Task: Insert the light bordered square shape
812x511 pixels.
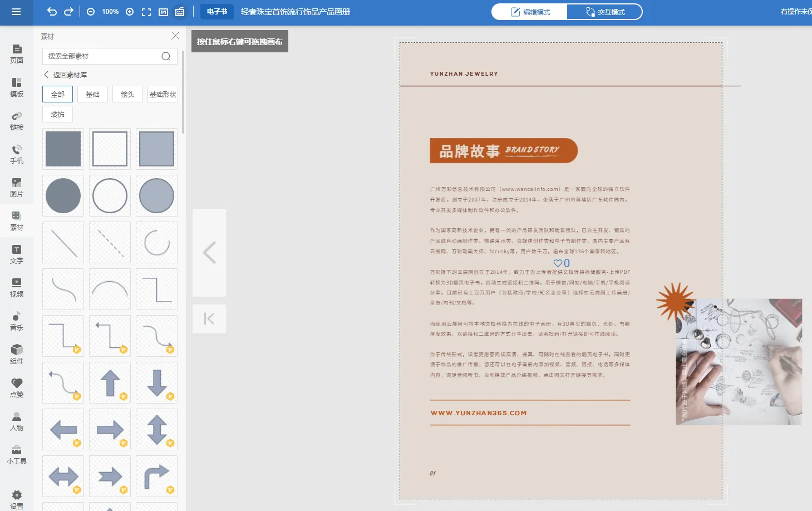Action: coord(156,149)
